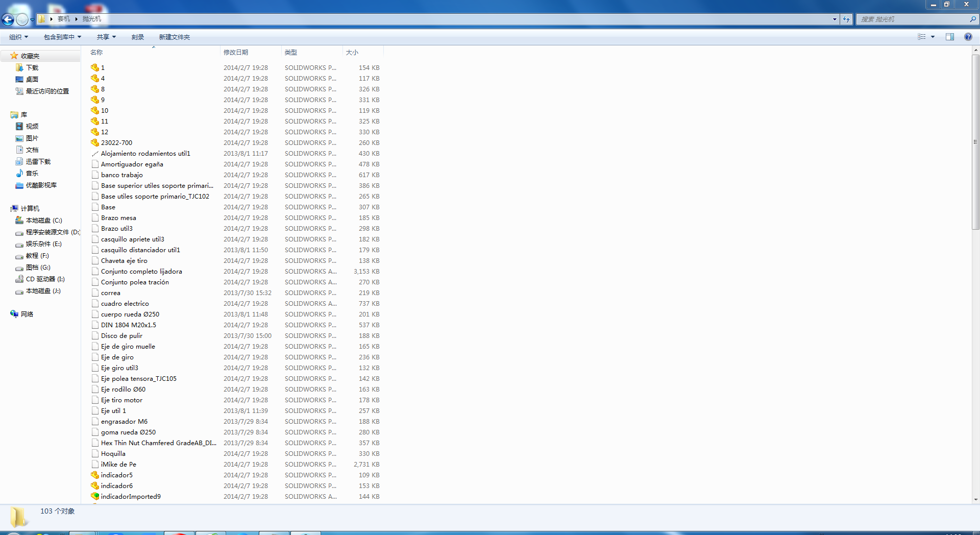Click the 刻录 toolbar button
This screenshot has height=535, width=980.
click(137, 37)
